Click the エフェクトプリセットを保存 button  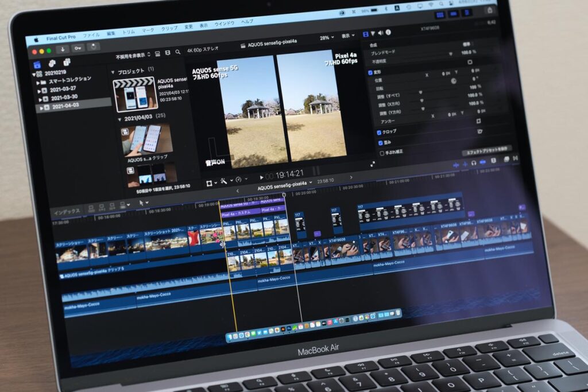tap(486, 150)
